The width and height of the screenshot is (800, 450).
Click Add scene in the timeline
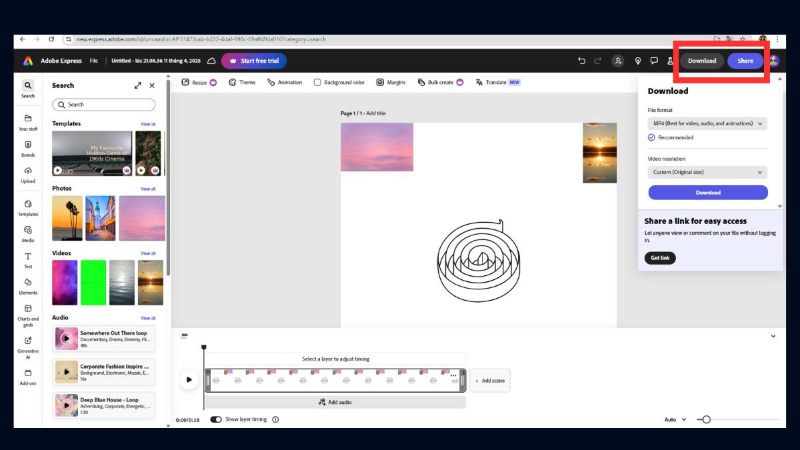[x=490, y=381]
